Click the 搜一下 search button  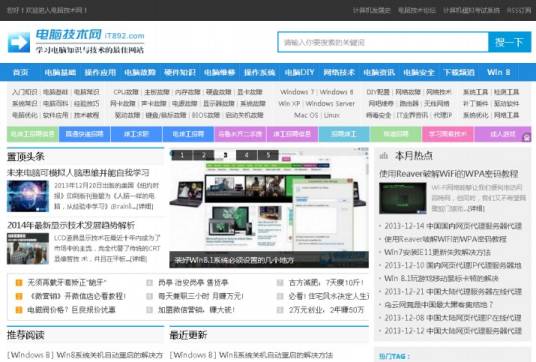coord(509,42)
